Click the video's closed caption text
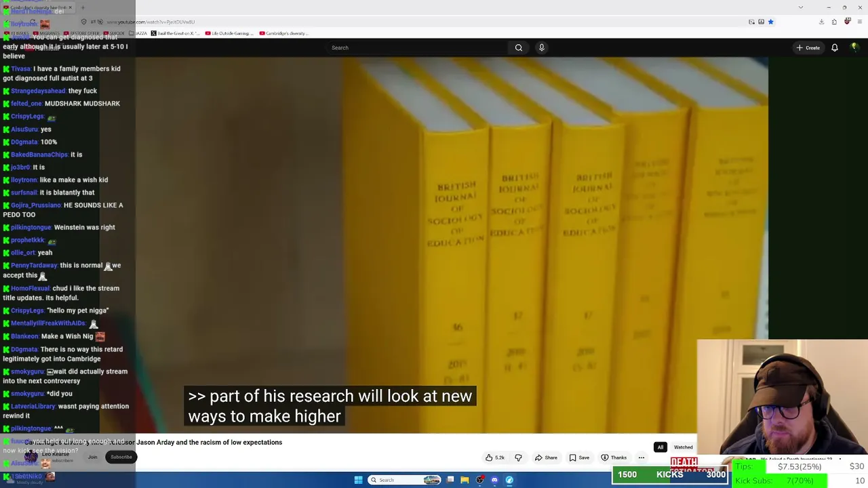Viewport: 868px width, 488px height. click(330, 406)
